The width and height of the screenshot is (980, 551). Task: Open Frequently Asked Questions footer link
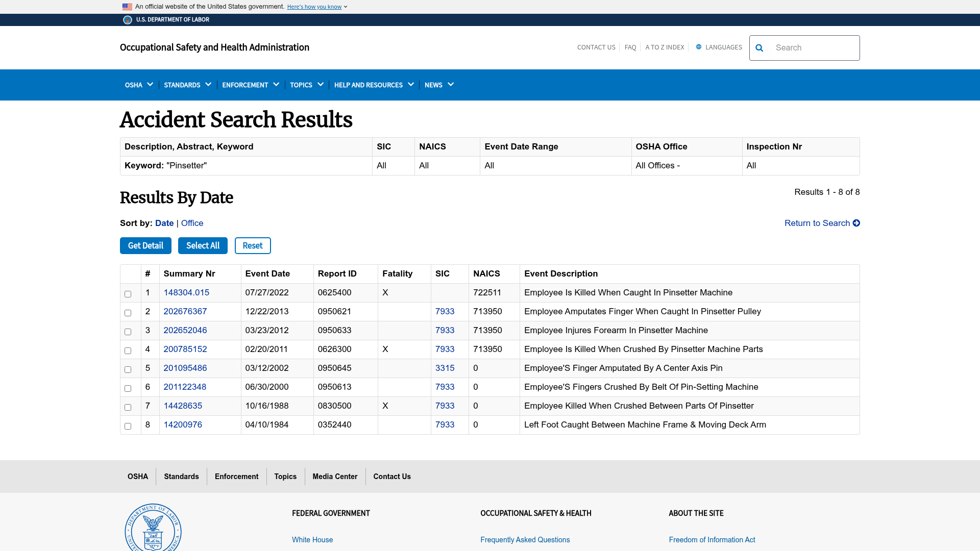tap(525, 540)
